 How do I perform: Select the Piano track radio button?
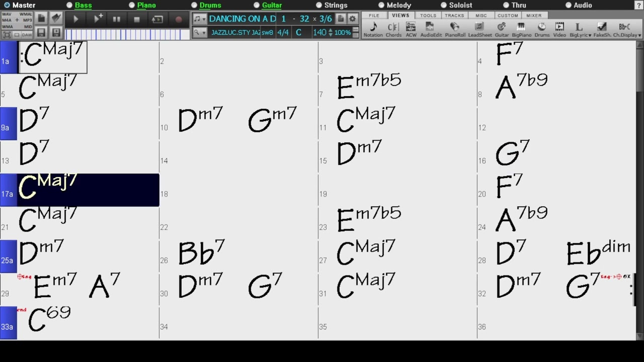pos(132,5)
